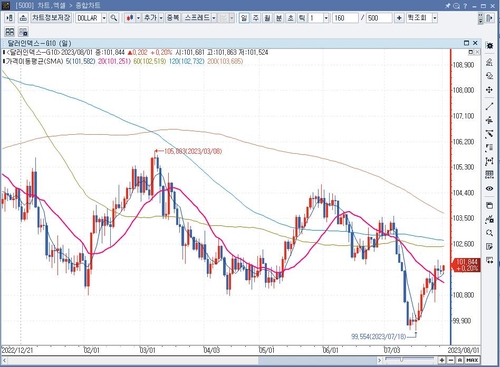Click the horizontal scrollbar thumb below chart
Viewport: 500px width, 367px height.
317,360
